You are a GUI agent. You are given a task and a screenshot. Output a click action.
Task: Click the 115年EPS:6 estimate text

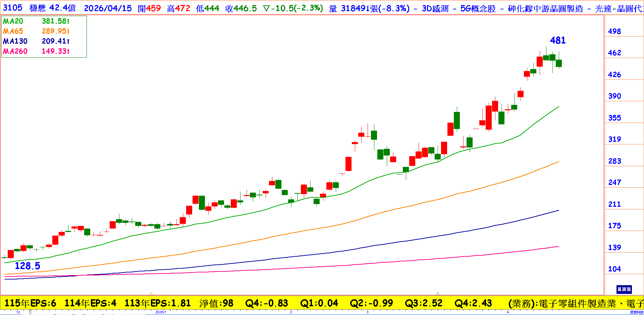click(x=30, y=303)
